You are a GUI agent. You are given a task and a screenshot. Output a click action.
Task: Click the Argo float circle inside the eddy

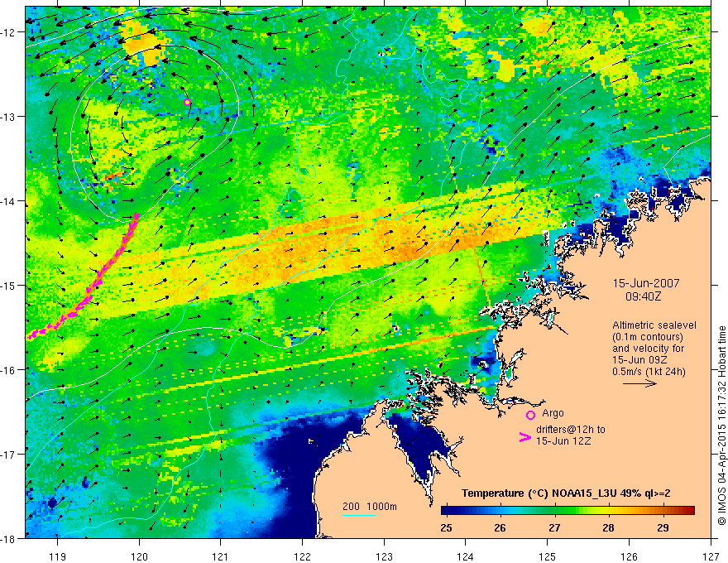(x=187, y=102)
